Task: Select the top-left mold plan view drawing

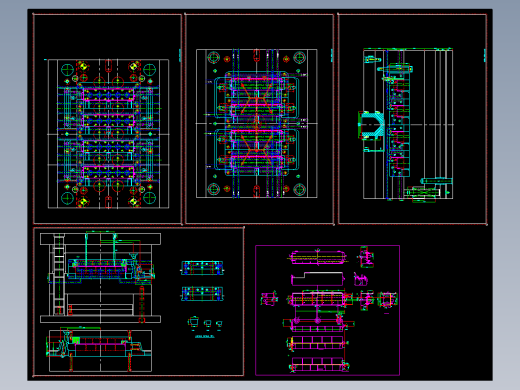Action: [108, 134]
